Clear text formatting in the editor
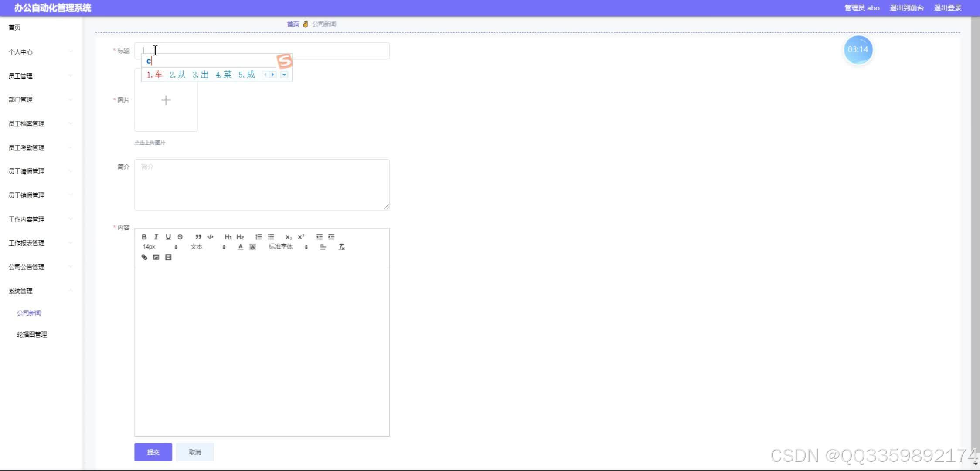This screenshot has height=471, width=980. click(342, 247)
